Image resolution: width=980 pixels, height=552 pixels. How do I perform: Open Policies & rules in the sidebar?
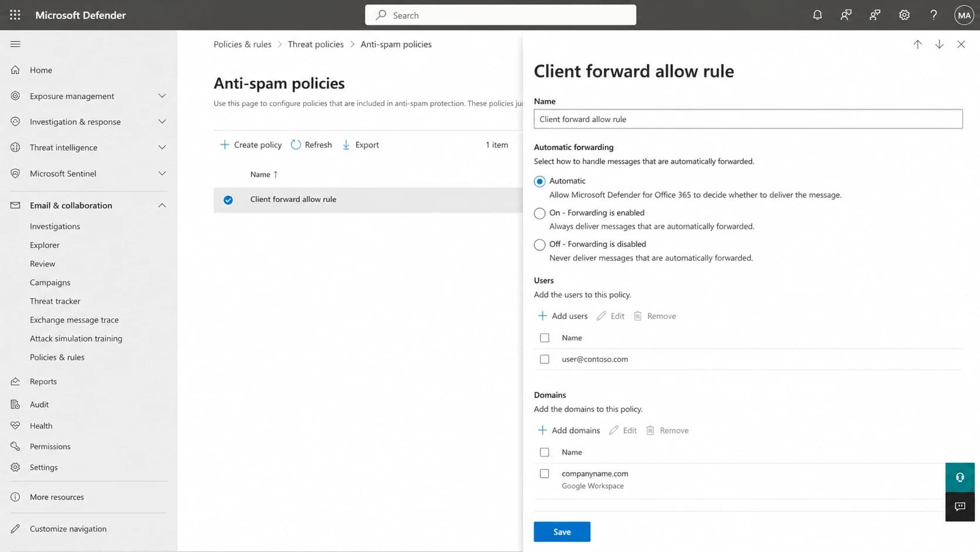57,357
